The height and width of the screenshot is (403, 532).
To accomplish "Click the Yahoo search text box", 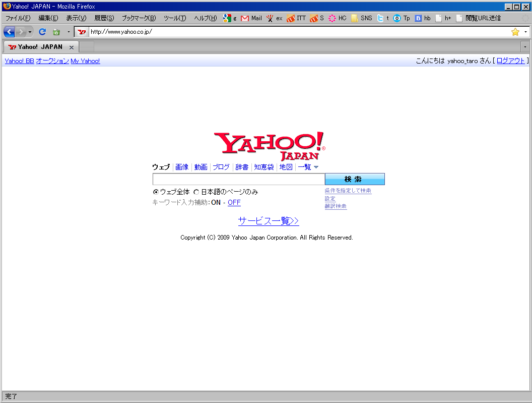I will tap(238, 179).
